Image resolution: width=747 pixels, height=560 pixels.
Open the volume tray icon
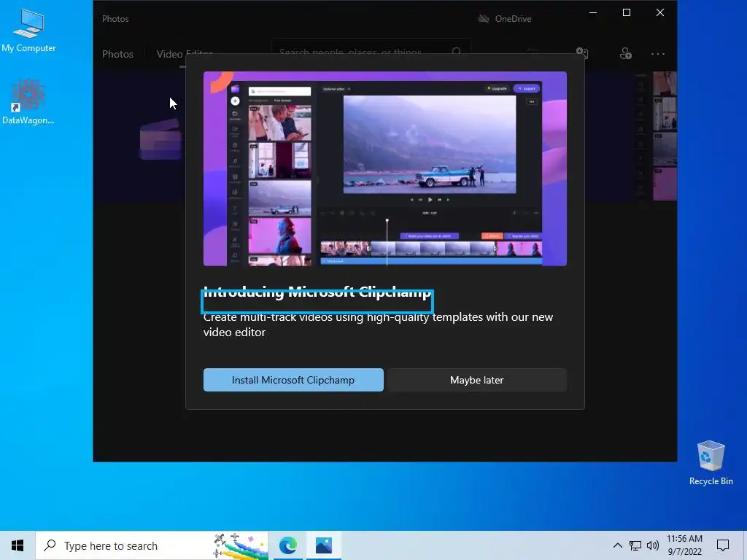point(653,545)
